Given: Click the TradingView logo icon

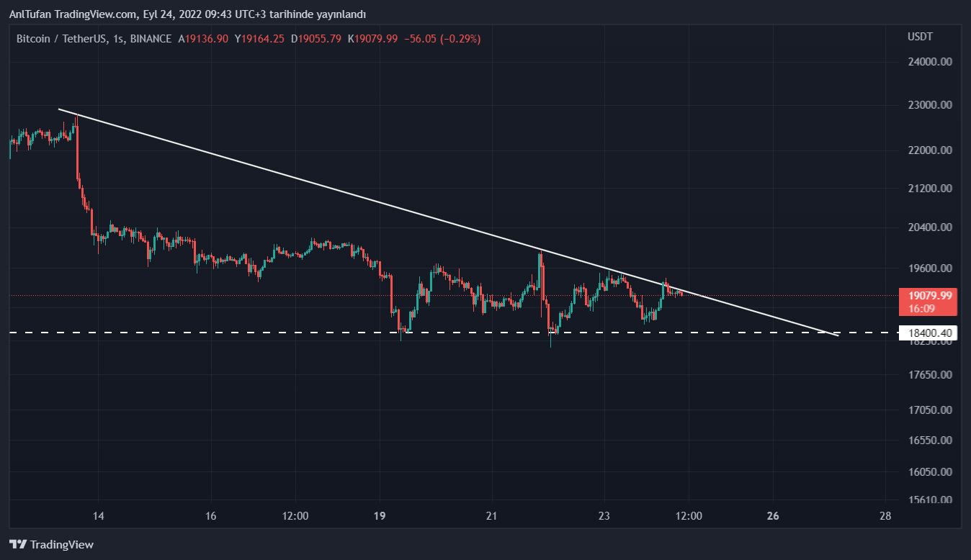Looking at the screenshot, I should click(18, 545).
